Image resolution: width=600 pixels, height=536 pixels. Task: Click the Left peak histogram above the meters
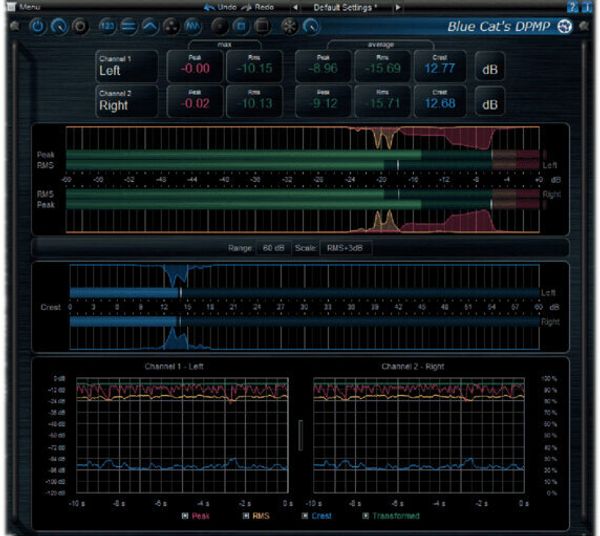click(x=303, y=138)
